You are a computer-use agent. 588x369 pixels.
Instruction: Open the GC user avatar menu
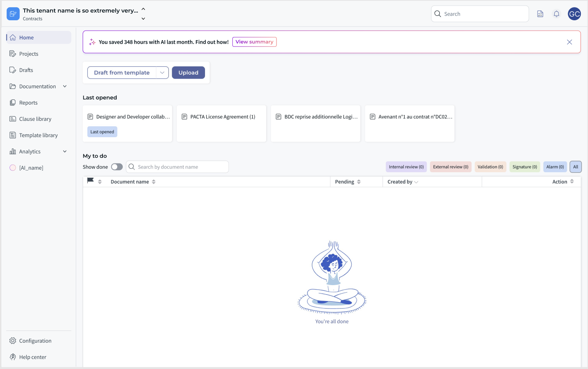(574, 14)
